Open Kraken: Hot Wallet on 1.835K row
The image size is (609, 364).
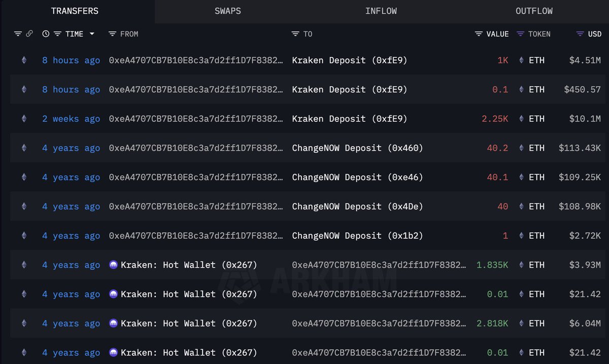coord(189,265)
